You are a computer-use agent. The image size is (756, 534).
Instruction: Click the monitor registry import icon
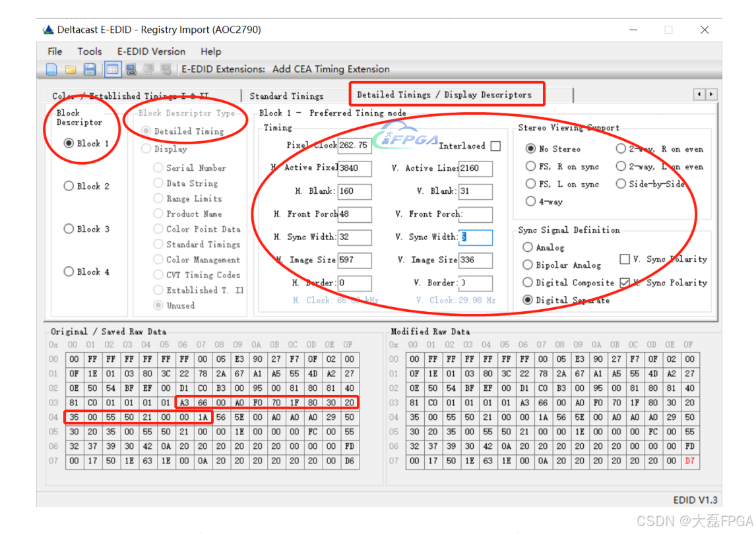pyautogui.click(x=131, y=69)
